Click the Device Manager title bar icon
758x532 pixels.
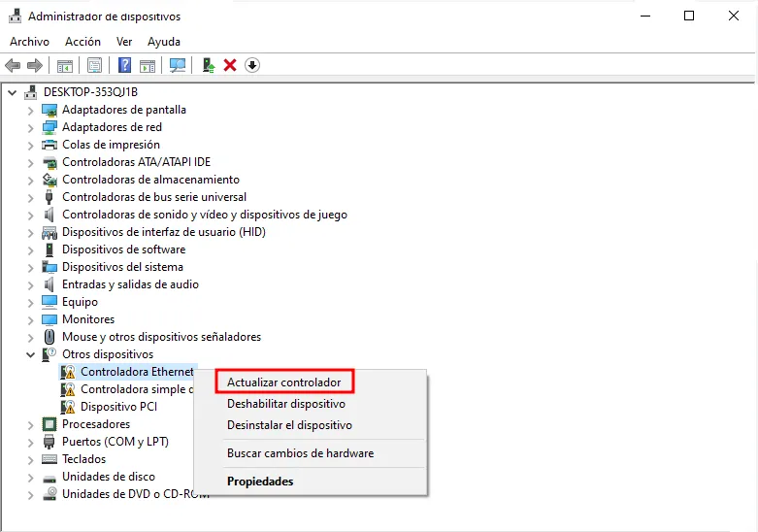pos(16,16)
